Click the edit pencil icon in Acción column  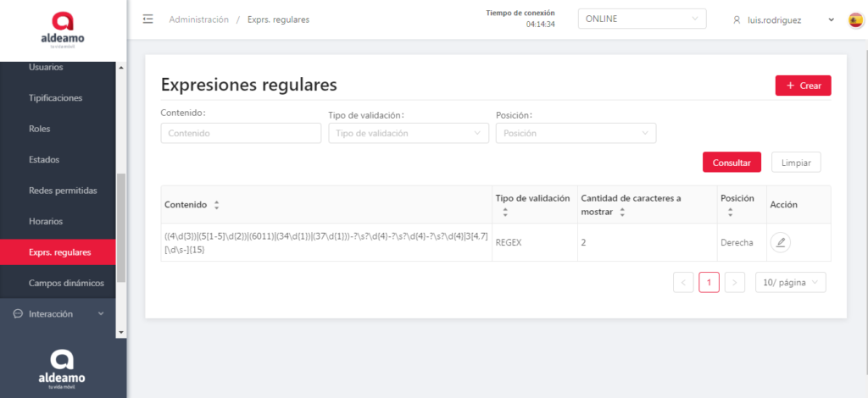pos(781,243)
